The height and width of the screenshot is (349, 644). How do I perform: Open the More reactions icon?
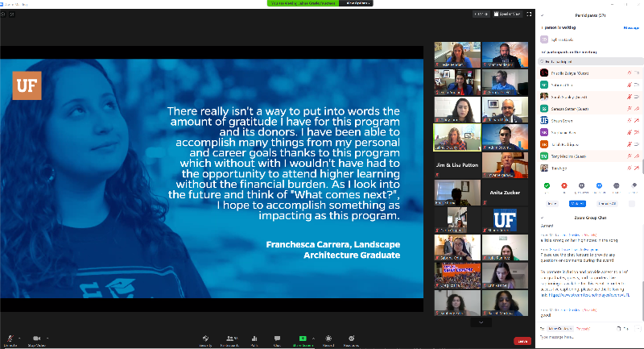tap(617, 186)
